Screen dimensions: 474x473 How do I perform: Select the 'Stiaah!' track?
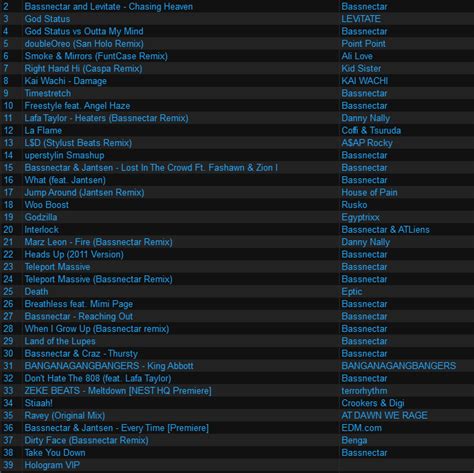(x=38, y=403)
